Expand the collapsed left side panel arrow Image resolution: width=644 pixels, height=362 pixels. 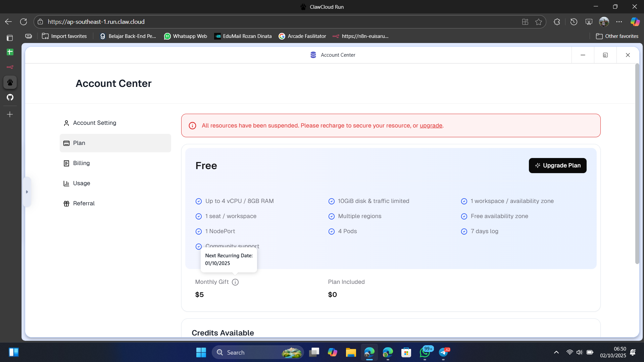coord(27,192)
